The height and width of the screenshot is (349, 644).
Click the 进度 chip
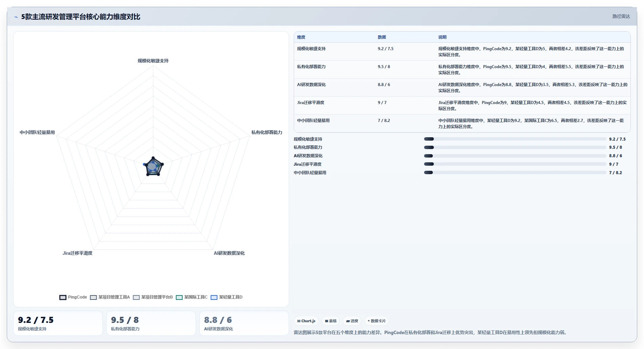pyautogui.click(x=352, y=321)
